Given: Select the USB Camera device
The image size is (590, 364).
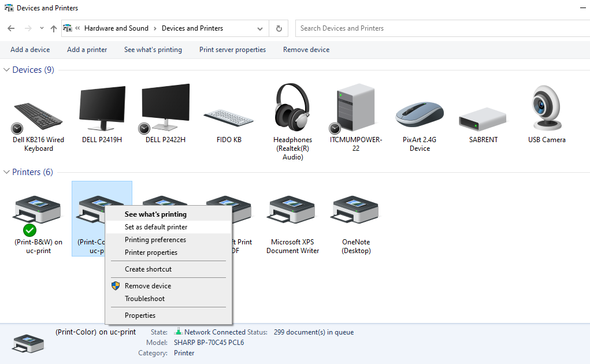Looking at the screenshot, I should click(547, 110).
